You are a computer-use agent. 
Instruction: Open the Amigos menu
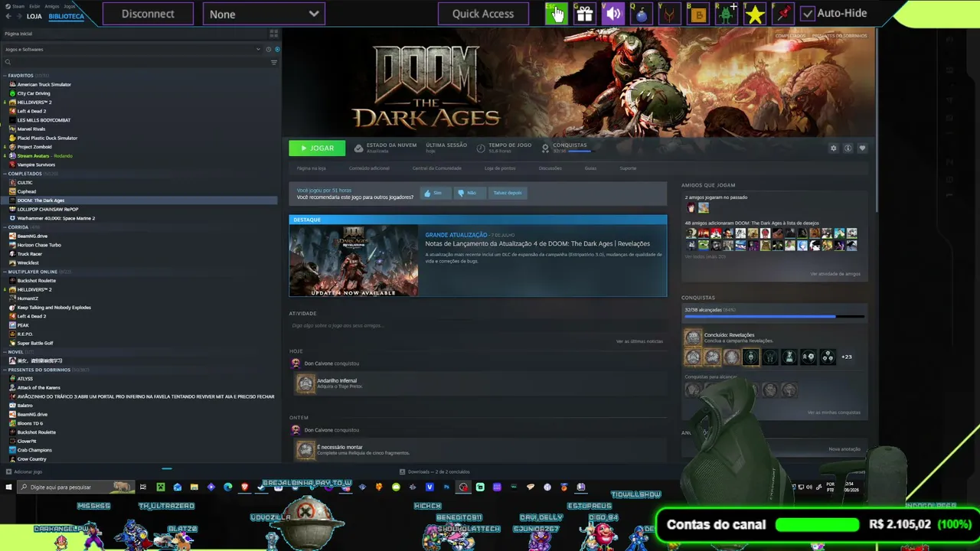click(52, 6)
